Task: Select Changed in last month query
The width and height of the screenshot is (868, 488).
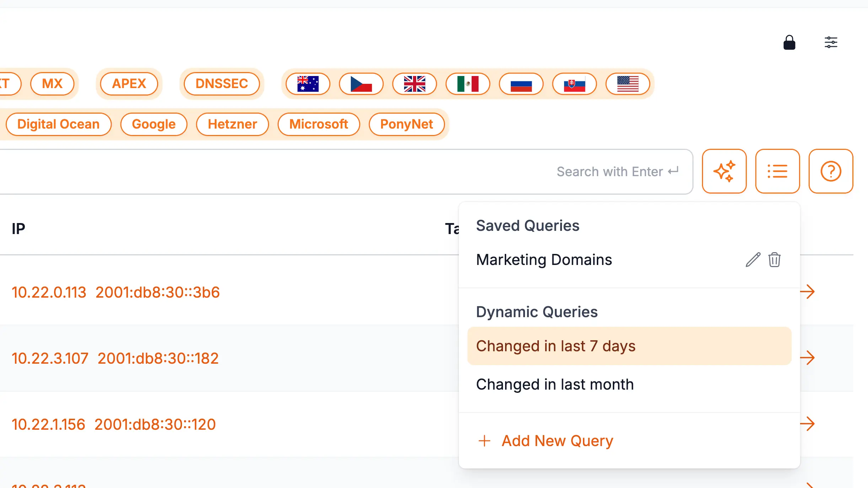Action: click(x=629, y=384)
